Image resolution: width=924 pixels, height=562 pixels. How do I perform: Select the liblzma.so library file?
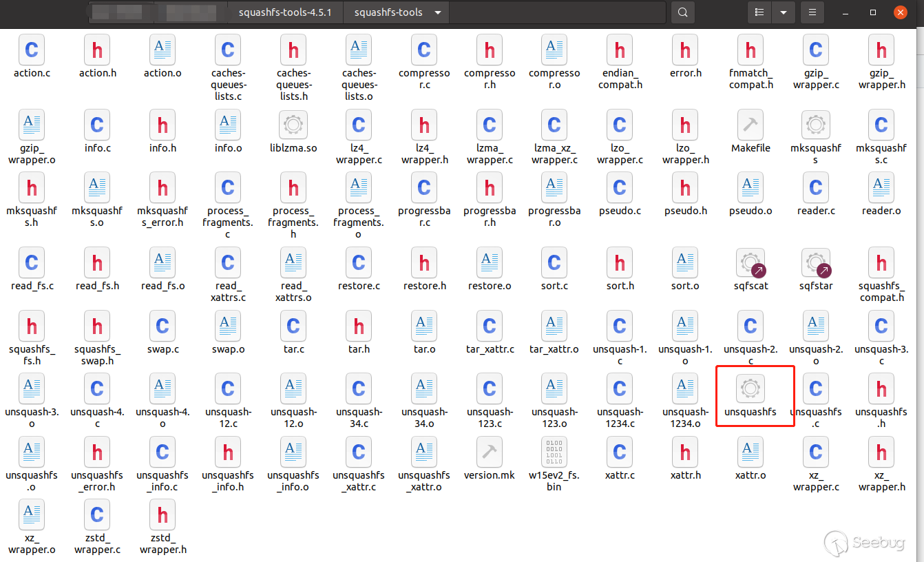click(x=293, y=125)
